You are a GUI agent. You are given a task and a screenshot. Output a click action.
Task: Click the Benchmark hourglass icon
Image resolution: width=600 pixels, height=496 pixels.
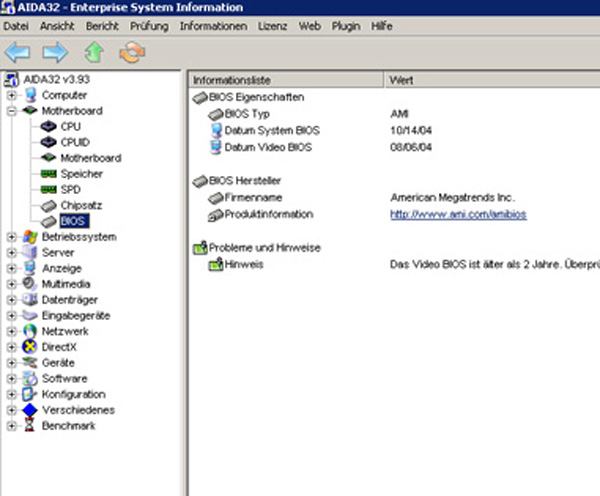(29, 426)
